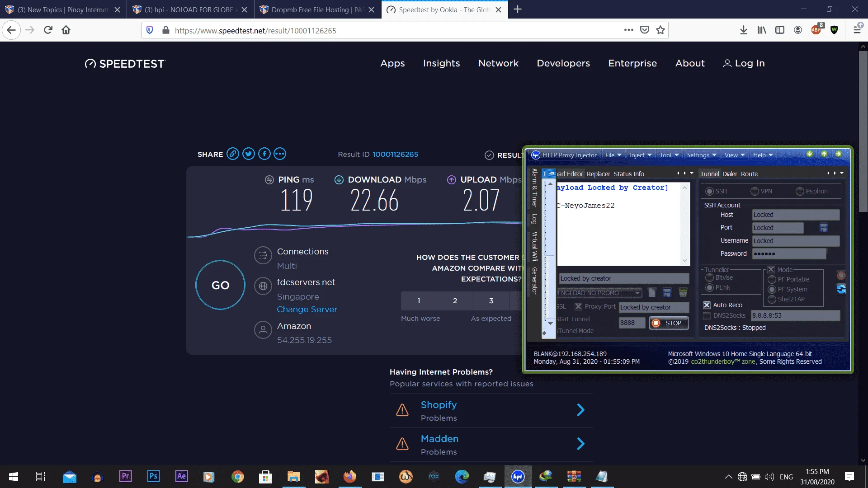Image resolution: width=868 pixels, height=488 pixels.
Task: Expand the Tool dropdown menu
Action: (669, 155)
